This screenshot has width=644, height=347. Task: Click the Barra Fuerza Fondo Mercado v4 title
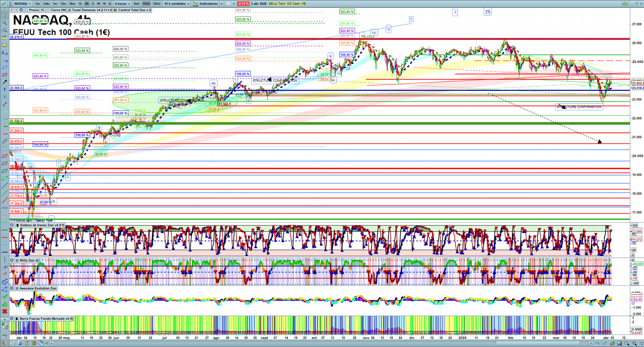pos(47,318)
